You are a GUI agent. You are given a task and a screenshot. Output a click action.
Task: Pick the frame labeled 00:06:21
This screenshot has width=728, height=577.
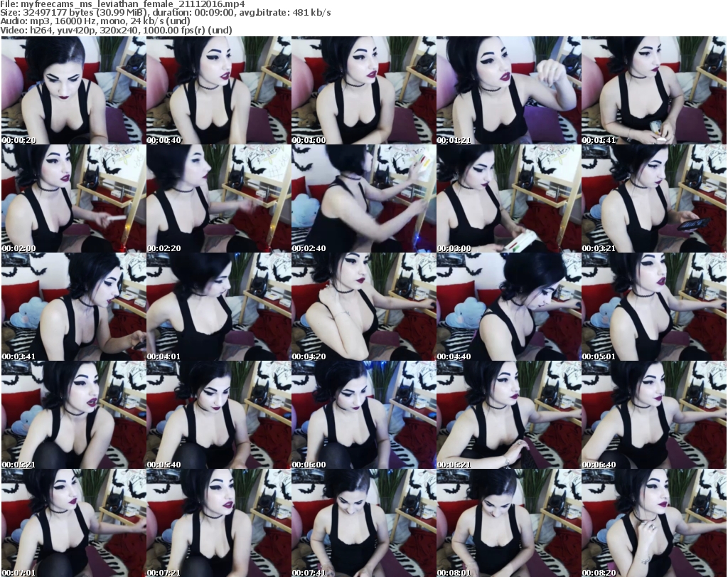508,415
